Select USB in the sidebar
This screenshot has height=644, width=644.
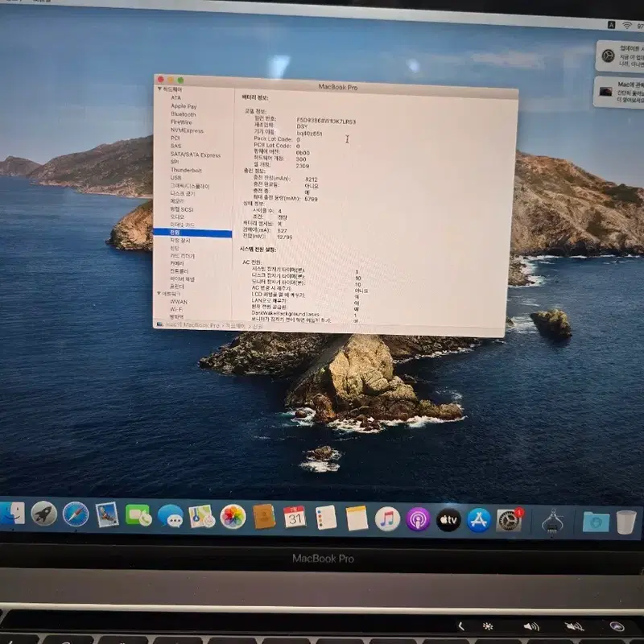pyautogui.click(x=175, y=177)
